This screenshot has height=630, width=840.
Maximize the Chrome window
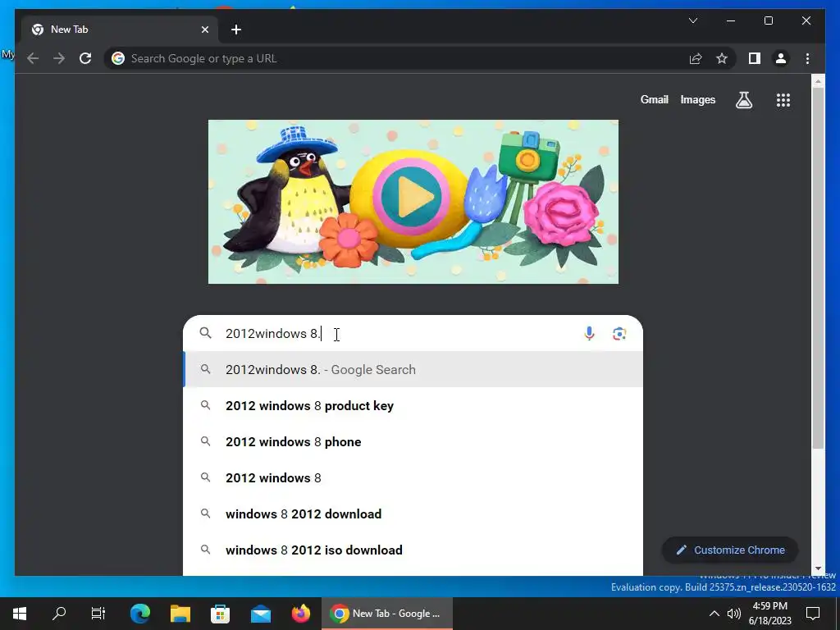(768, 21)
